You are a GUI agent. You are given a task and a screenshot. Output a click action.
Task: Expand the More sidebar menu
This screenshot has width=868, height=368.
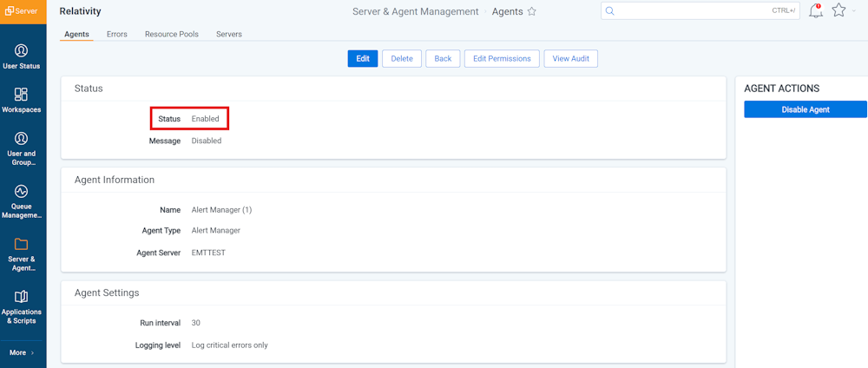[23, 352]
